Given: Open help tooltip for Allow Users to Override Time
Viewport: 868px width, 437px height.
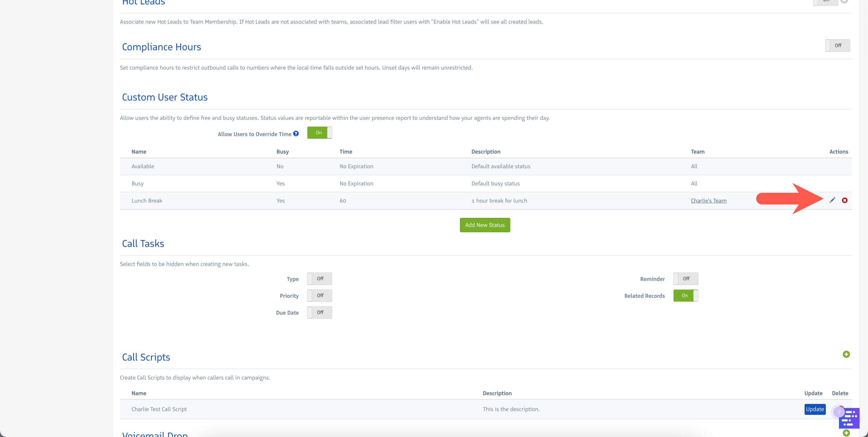Looking at the screenshot, I should (x=296, y=134).
